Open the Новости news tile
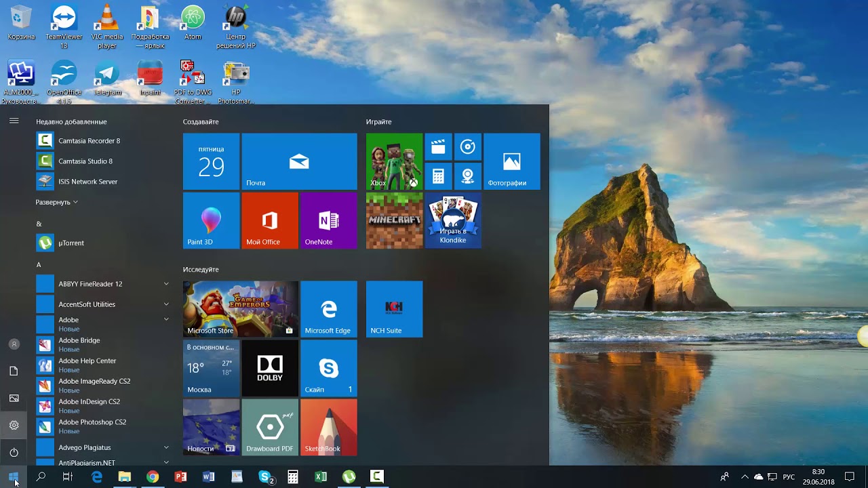Image resolution: width=868 pixels, height=488 pixels. click(x=211, y=427)
